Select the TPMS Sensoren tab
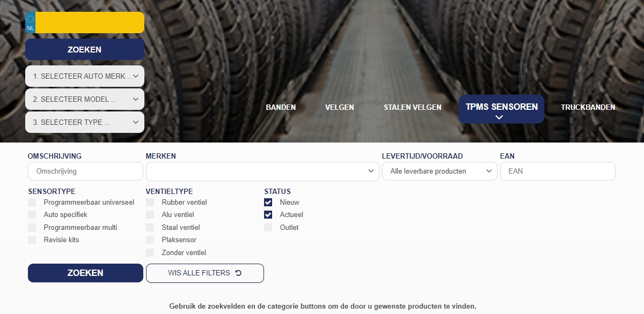The height and width of the screenshot is (314, 644). pyautogui.click(x=501, y=109)
